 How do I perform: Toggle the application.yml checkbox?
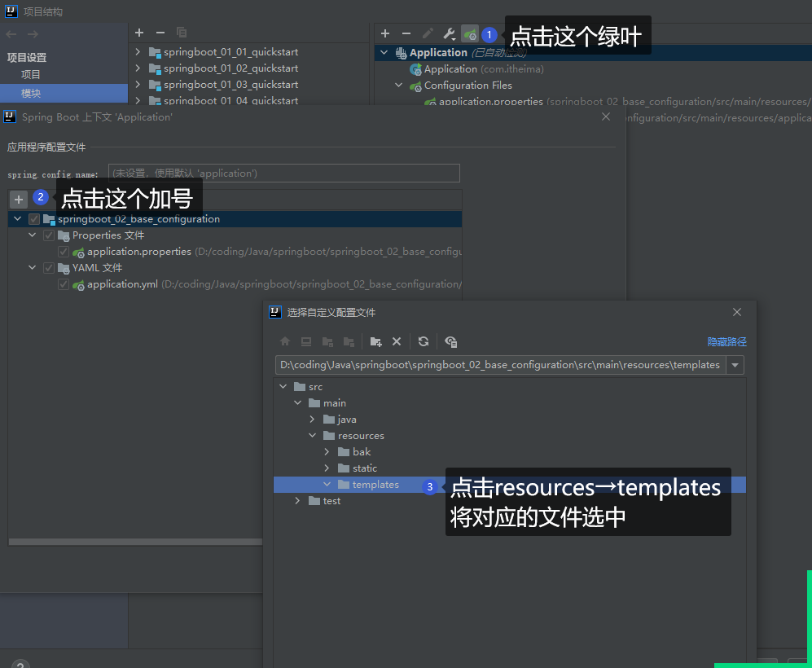tap(64, 284)
